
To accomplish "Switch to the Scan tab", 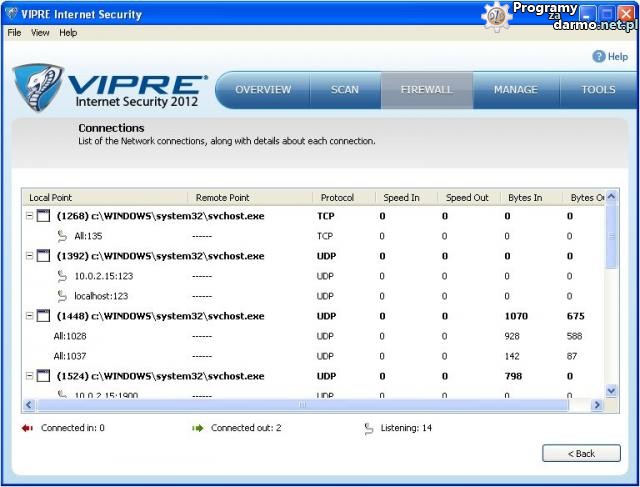I will pos(344,90).
